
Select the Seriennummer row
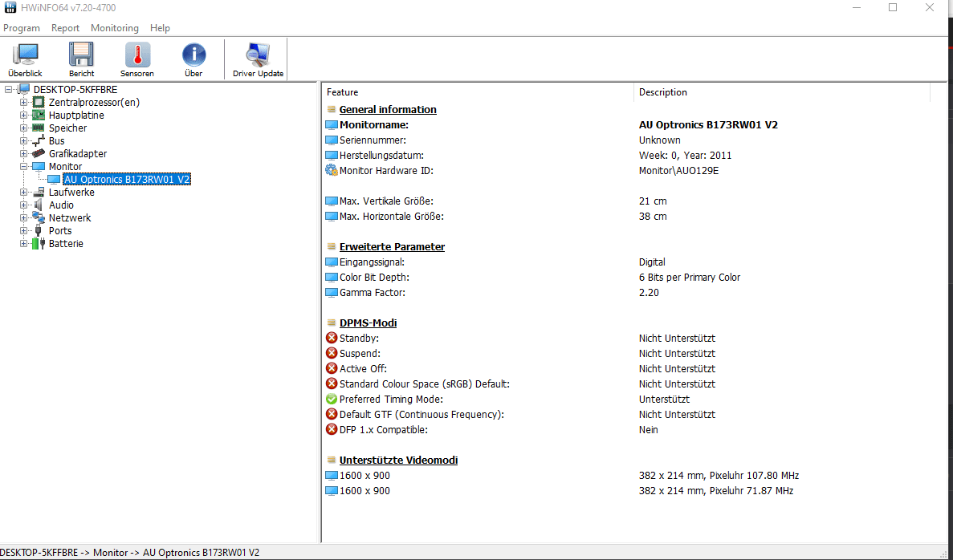click(626, 140)
